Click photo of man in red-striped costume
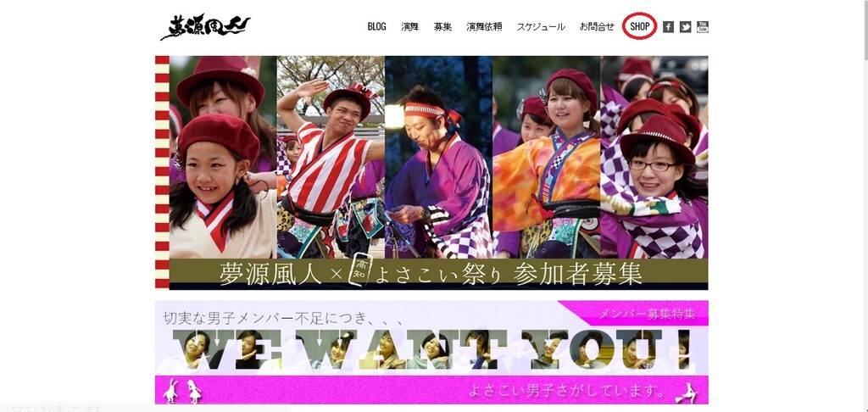Screen dimensions: 868x412 click(x=331, y=158)
